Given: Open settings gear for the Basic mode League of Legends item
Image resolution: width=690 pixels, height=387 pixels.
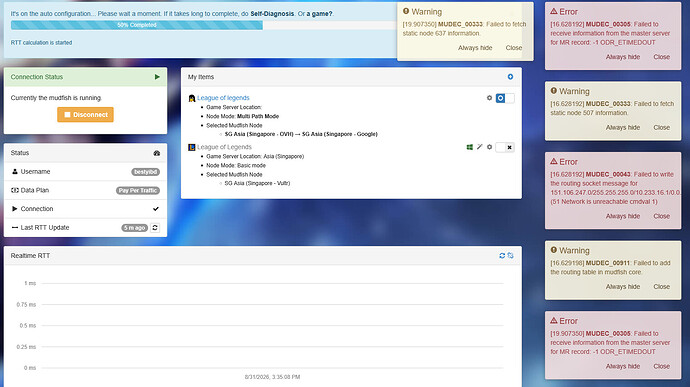Looking at the screenshot, I should click(x=489, y=147).
